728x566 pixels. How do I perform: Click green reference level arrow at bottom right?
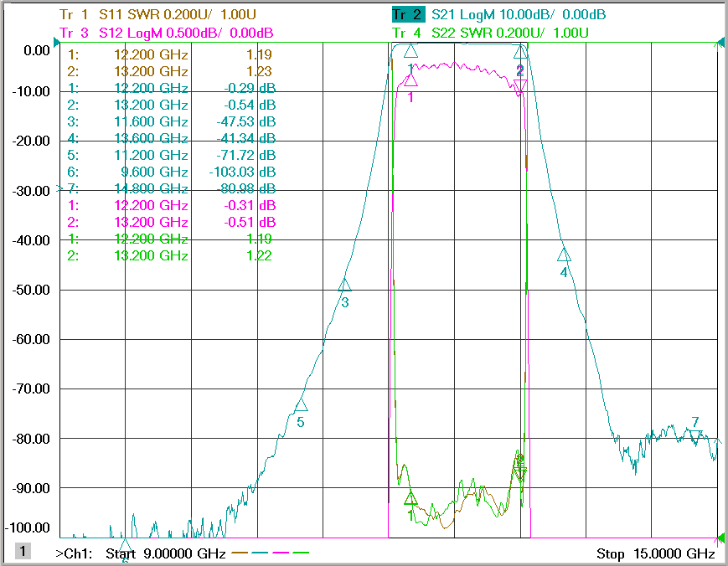pos(720,538)
